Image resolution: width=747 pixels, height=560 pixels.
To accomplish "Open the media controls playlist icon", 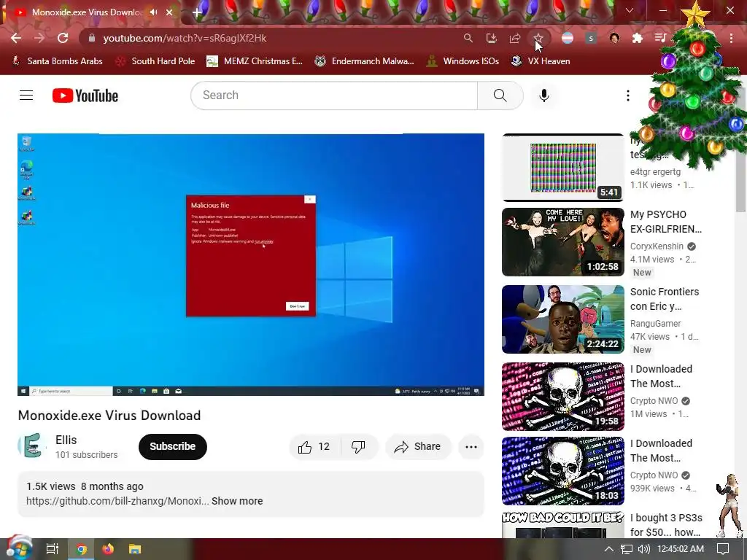I will pyautogui.click(x=660, y=38).
